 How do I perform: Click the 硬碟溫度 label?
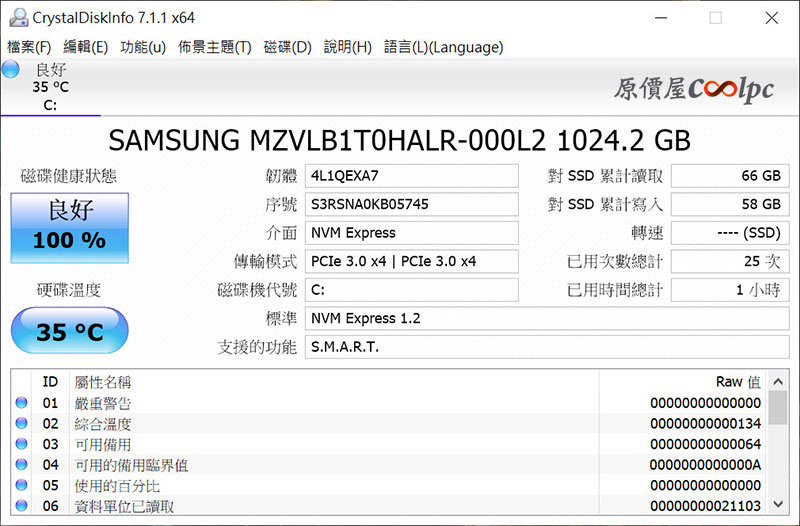point(69,290)
